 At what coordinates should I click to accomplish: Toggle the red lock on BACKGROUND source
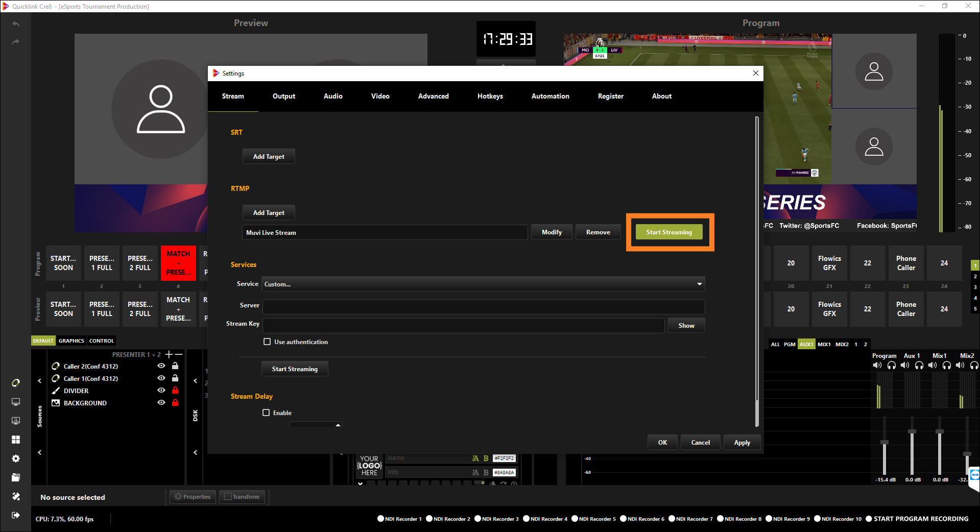click(x=175, y=403)
